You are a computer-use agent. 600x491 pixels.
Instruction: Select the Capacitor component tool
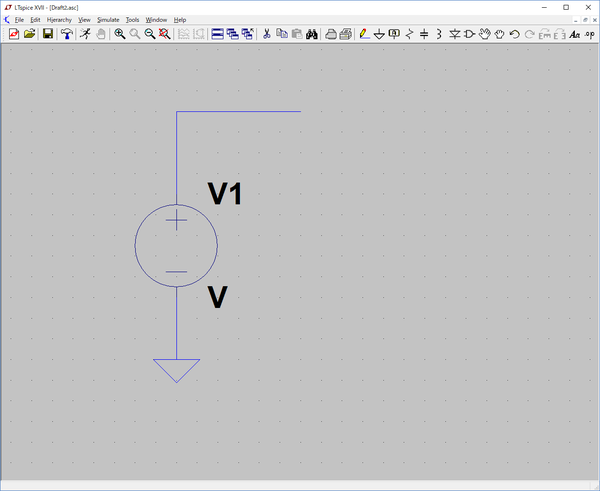(x=424, y=34)
